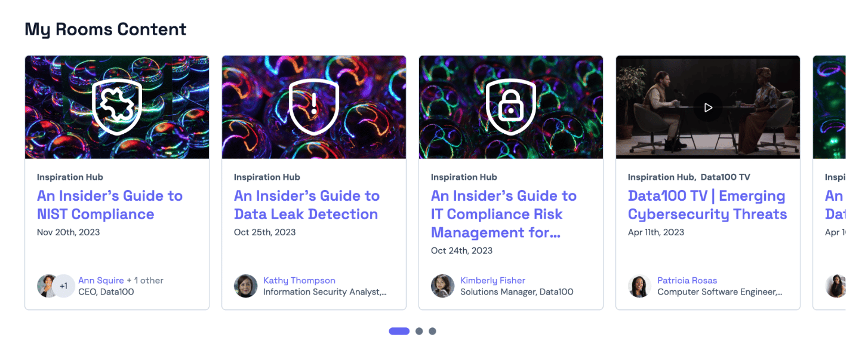Open An Insider's Guide to NIST Compliance
The width and height of the screenshot is (868, 362).
pyautogui.click(x=110, y=205)
